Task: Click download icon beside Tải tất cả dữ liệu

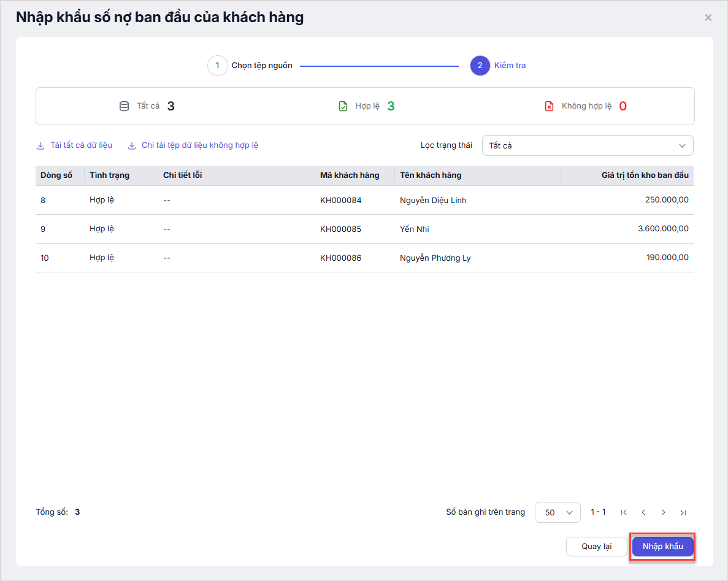Action: pos(40,145)
